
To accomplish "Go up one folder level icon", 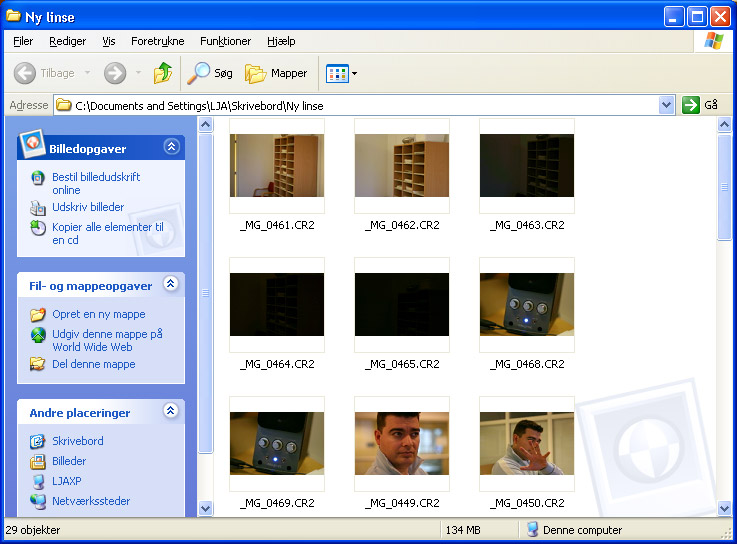I will point(163,73).
